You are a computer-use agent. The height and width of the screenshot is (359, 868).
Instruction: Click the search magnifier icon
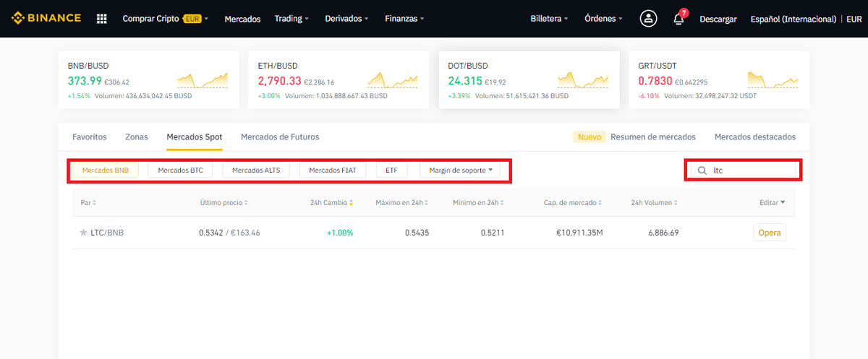702,170
